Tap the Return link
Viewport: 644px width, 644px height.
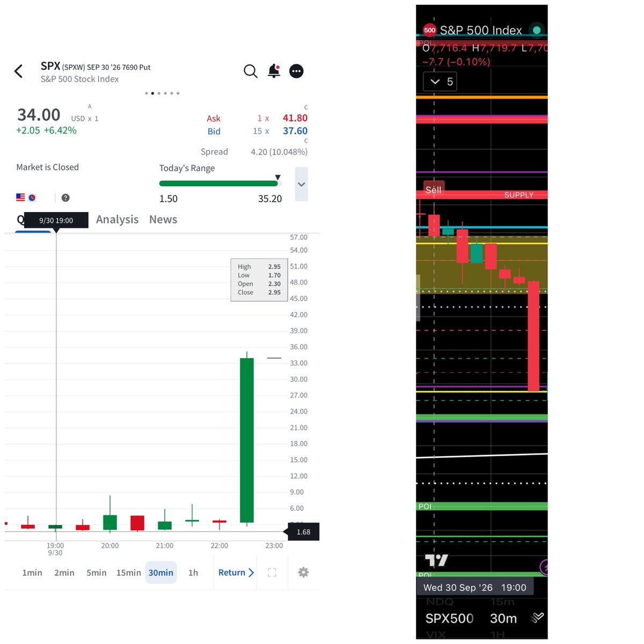236,573
